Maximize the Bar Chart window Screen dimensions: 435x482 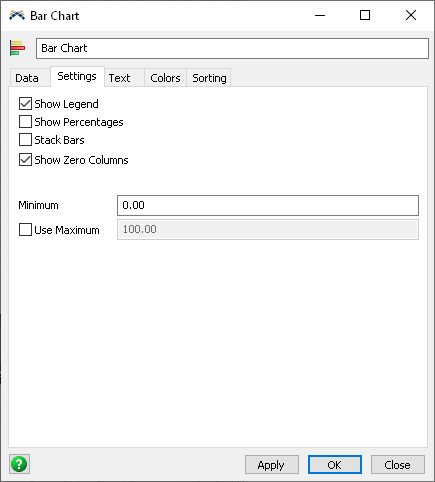point(365,15)
